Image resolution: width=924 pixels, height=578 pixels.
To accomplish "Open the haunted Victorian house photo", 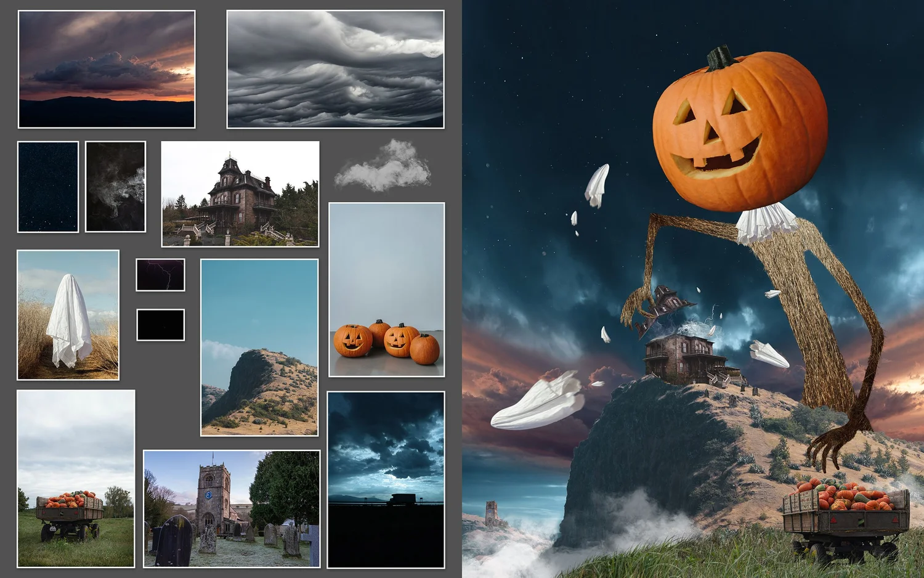I will tap(240, 194).
